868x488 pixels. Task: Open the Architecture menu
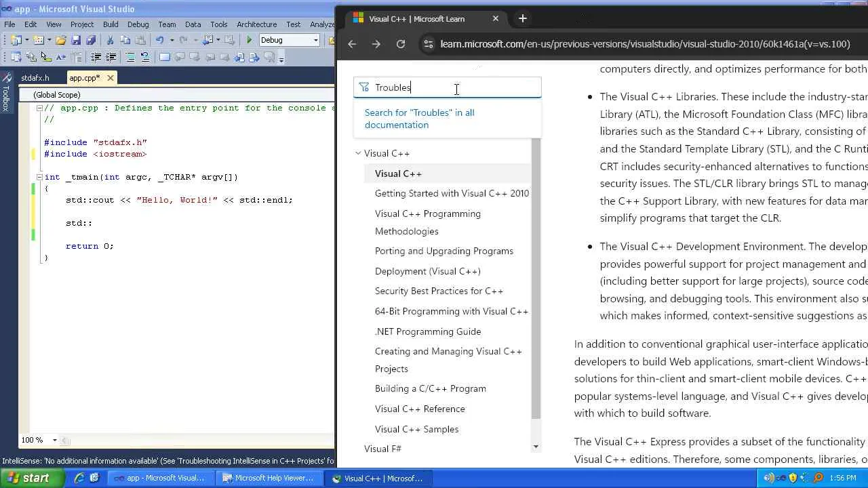256,24
